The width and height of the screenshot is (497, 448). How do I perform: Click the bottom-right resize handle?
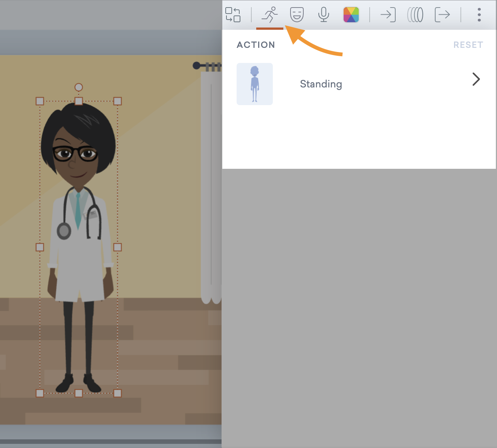pyautogui.click(x=118, y=393)
